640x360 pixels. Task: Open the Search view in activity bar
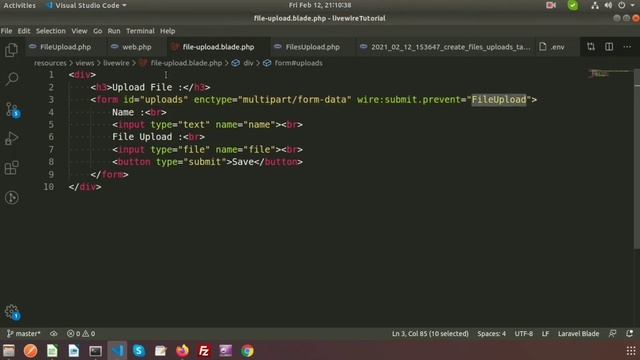coord(11,79)
